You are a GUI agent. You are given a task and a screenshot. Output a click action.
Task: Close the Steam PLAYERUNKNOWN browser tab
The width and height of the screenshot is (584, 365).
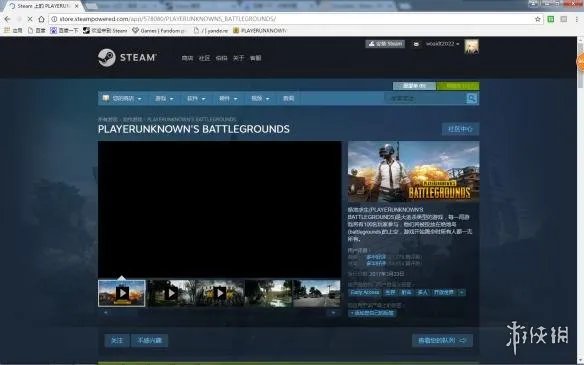(77, 6)
